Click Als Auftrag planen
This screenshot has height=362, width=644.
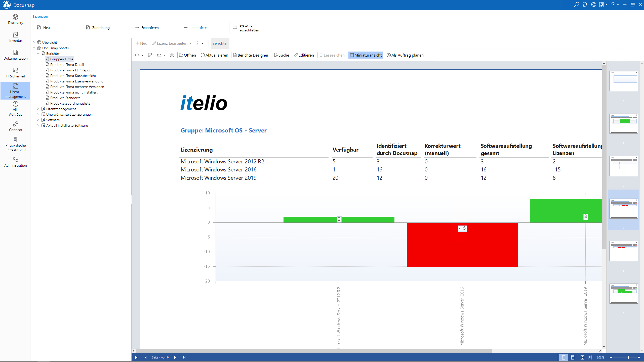point(405,55)
